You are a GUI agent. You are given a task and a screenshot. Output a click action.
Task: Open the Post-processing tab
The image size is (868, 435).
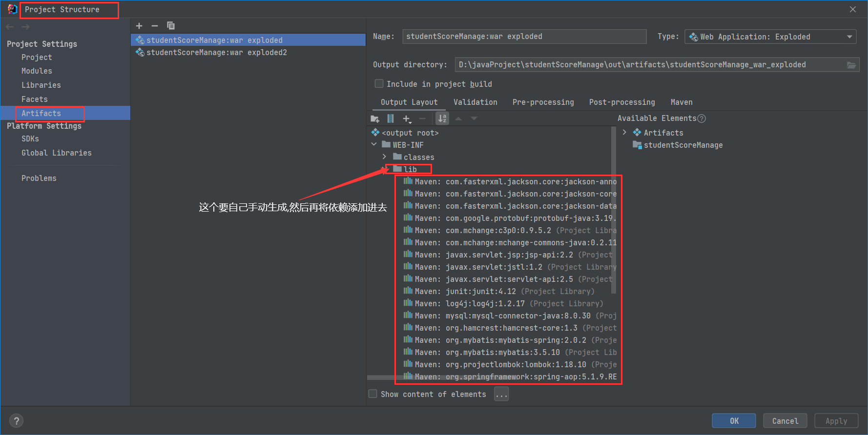(622, 102)
